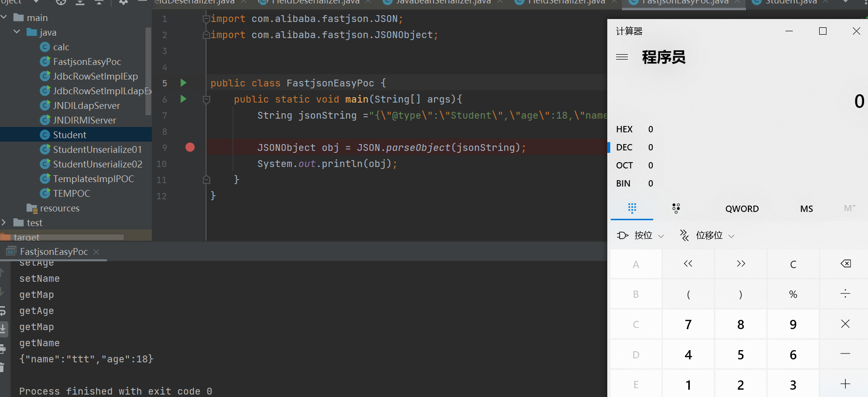Click the subtract operator key
The width and height of the screenshot is (868, 397).
[x=846, y=354]
